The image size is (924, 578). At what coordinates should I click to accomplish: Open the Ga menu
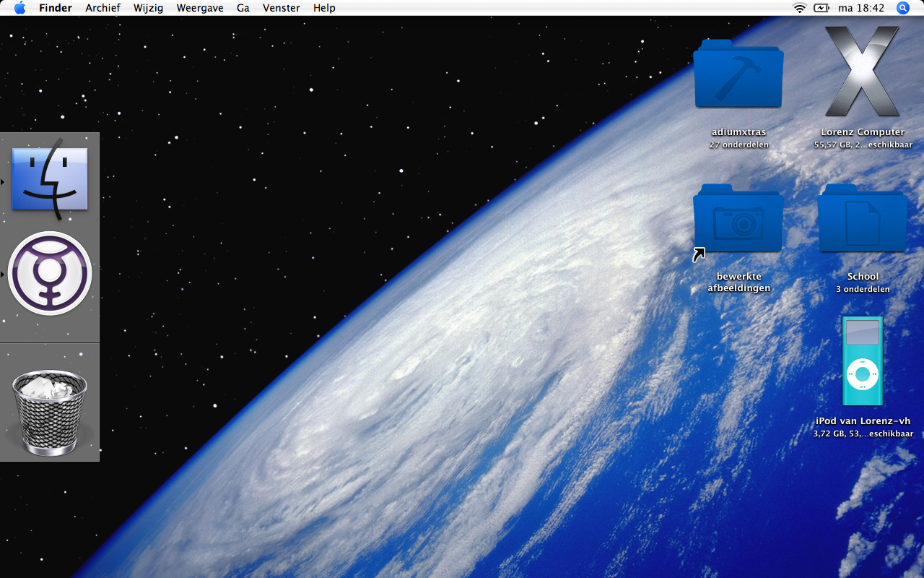(243, 8)
